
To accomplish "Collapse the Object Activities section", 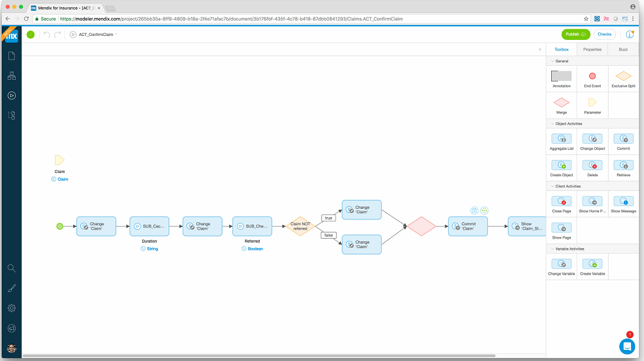I will 564,124.
